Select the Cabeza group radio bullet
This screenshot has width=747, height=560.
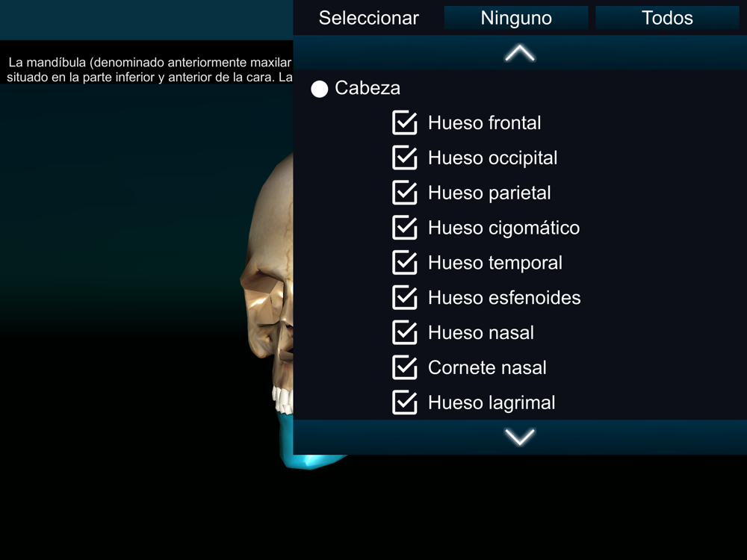tap(319, 89)
